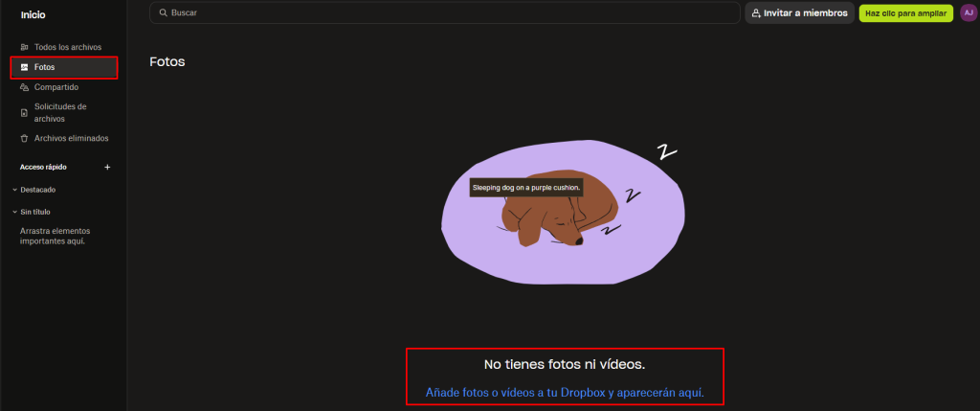Click the people icon beside Compartido
Viewport: 980px width, 411px height.
[24, 87]
